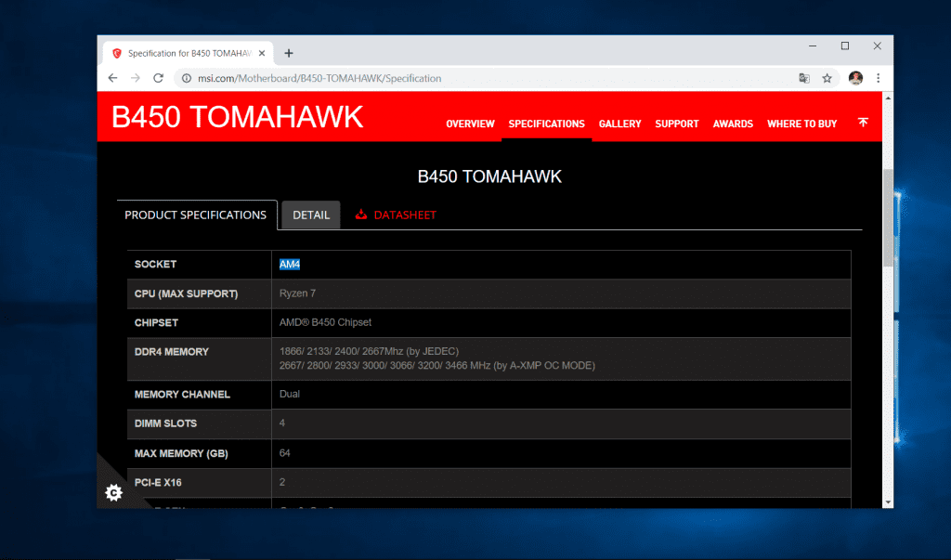Click the PCI-E X16 label
The image size is (951, 560).
point(158,482)
